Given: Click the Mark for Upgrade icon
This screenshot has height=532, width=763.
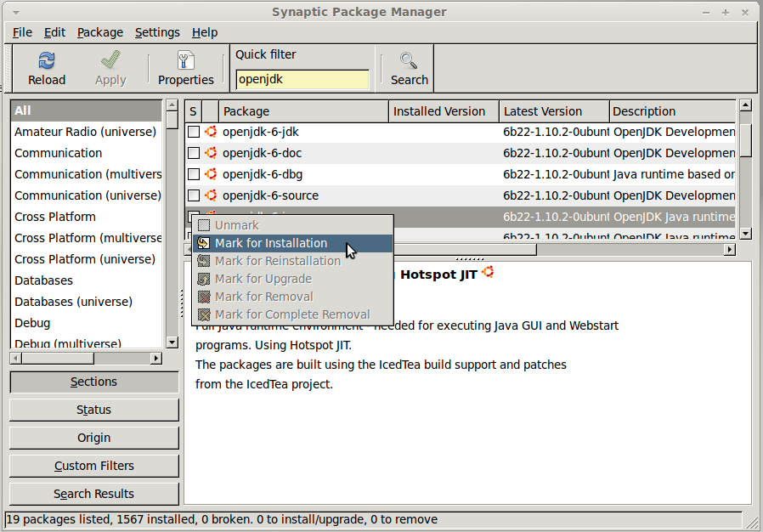Looking at the screenshot, I should pos(204,279).
